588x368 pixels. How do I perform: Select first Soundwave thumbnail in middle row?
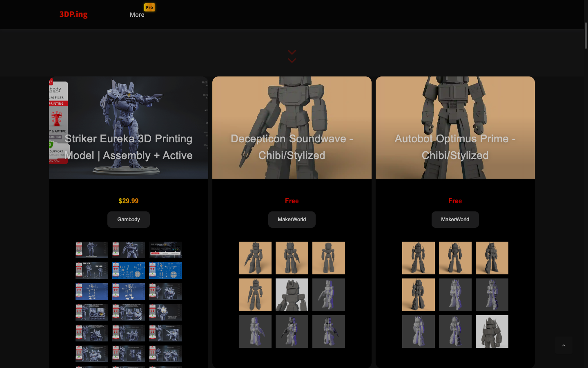tap(255, 295)
